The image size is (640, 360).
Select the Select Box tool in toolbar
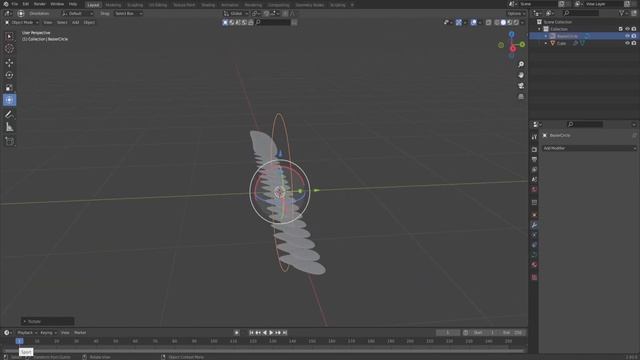click(9, 37)
